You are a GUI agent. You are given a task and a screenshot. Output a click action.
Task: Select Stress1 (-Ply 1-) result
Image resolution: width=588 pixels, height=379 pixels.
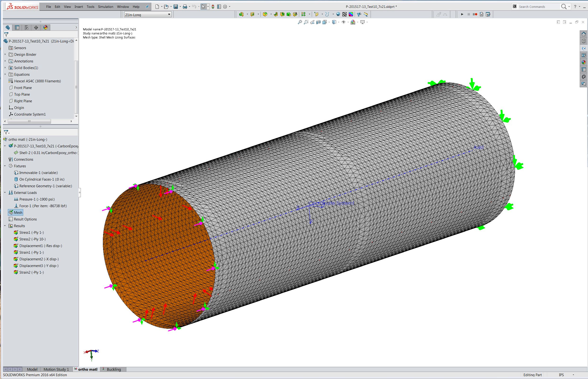coord(29,232)
